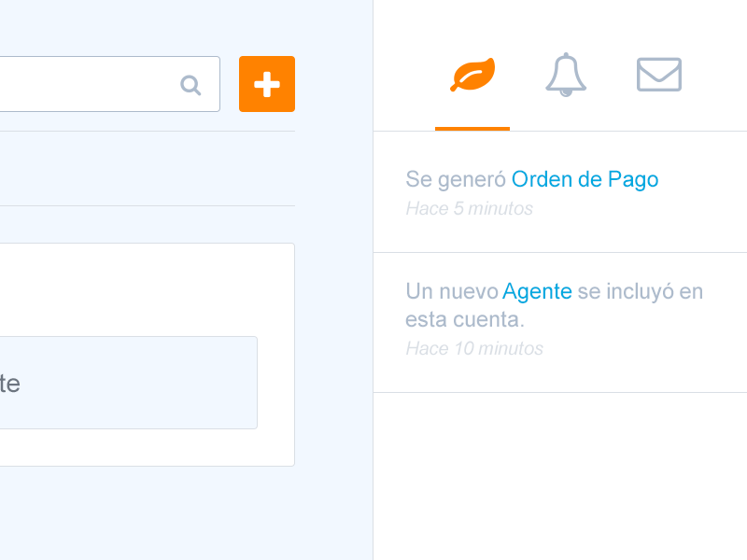Open the bell notifications tab
747x560 pixels.
[x=566, y=75]
